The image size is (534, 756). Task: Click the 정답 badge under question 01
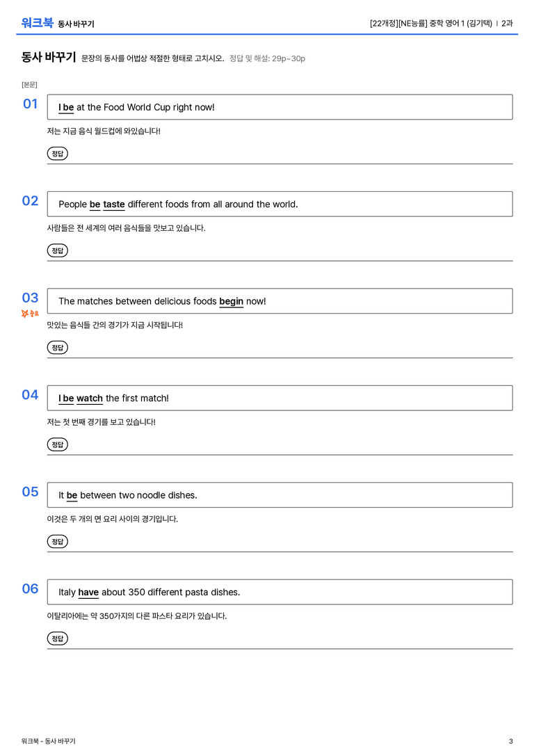pos(57,153)
